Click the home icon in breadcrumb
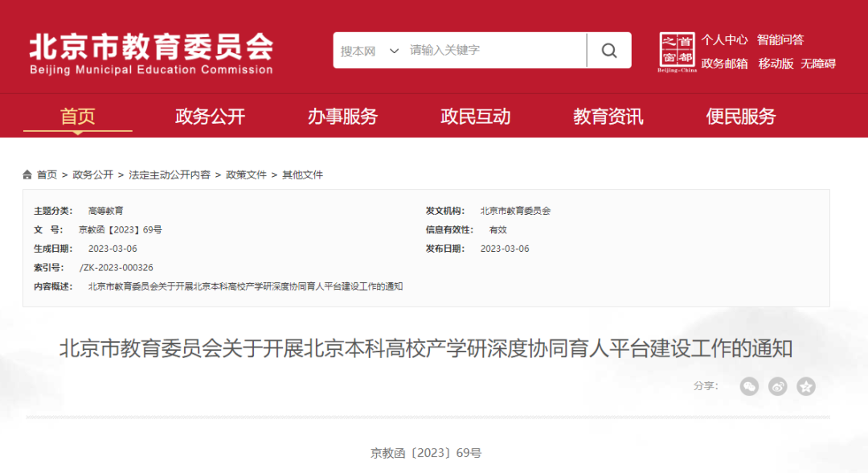The image size is (868, 473). (28, 175)
